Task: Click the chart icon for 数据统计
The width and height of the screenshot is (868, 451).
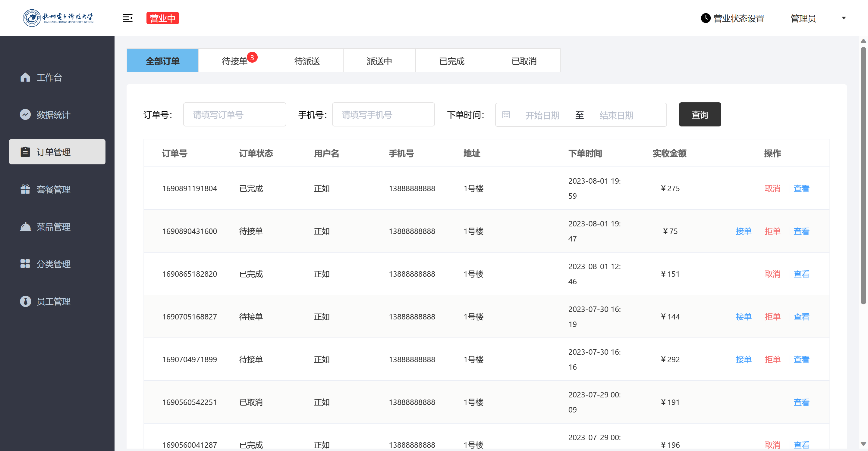Action: [25, 115]
